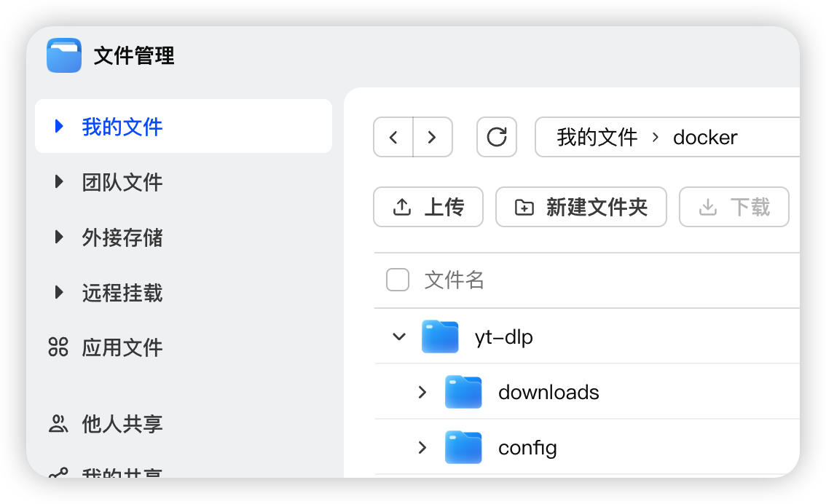Open 应用文件 via its grid icon
Image resolution: width=826 pixels, height=504 pixels.
58,347
